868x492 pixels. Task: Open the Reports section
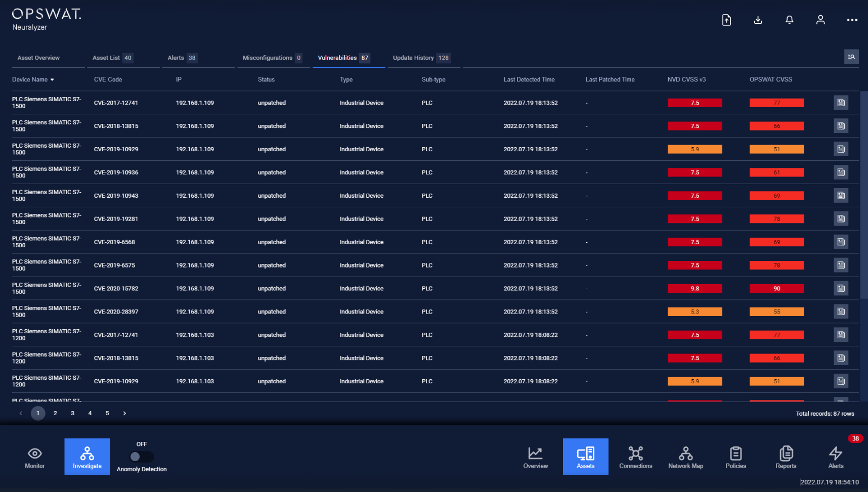coord(786,457)
